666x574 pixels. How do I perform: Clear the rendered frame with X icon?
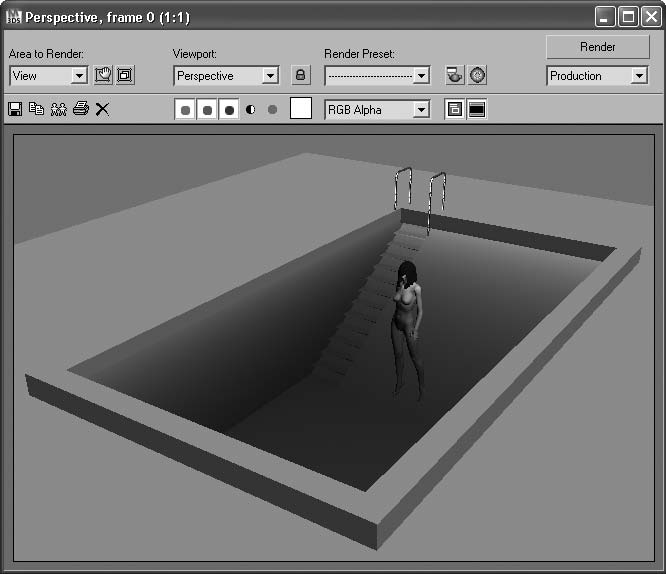click(102, 109)
